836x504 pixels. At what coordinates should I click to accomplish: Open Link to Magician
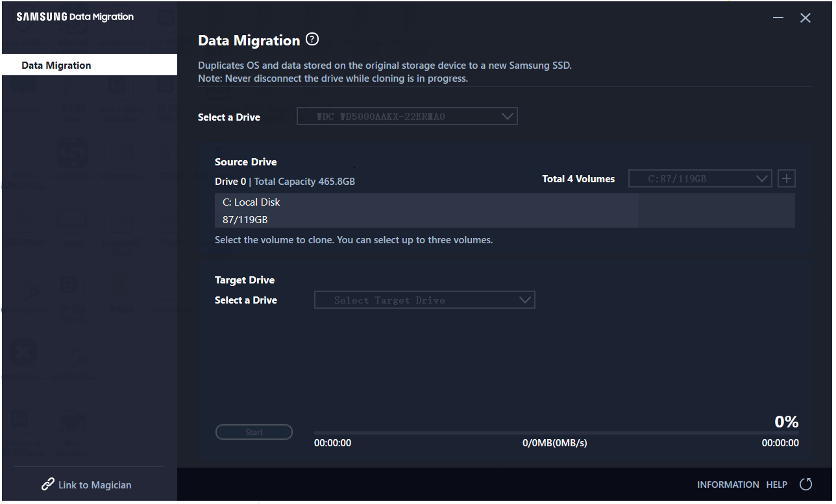click(x=87, y=485)
